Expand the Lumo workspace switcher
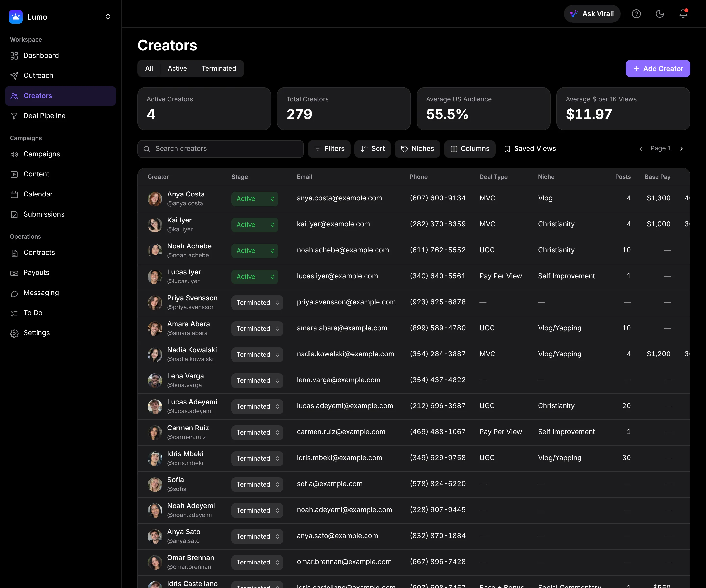This screenshot has height=588, width=706. point(108,17)
